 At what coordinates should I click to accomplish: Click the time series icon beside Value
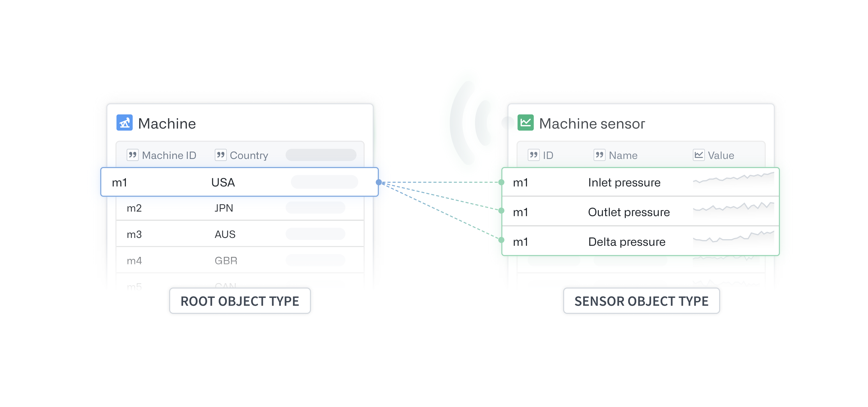pos(699,155)
